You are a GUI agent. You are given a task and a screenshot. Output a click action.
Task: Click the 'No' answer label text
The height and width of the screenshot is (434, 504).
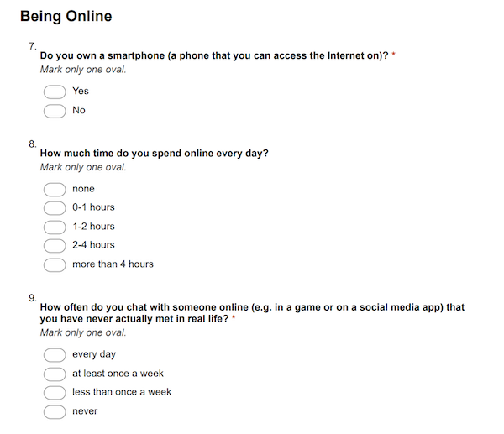[x=79, y=110]
